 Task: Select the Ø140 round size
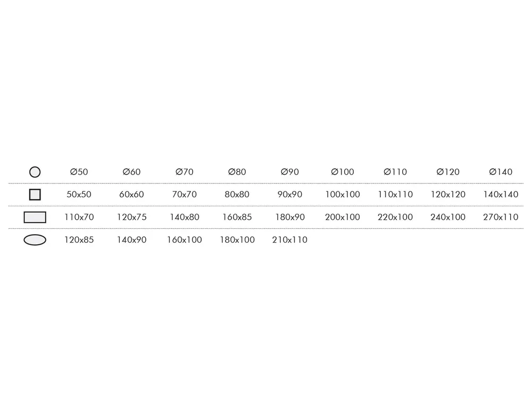pos(501,172)
